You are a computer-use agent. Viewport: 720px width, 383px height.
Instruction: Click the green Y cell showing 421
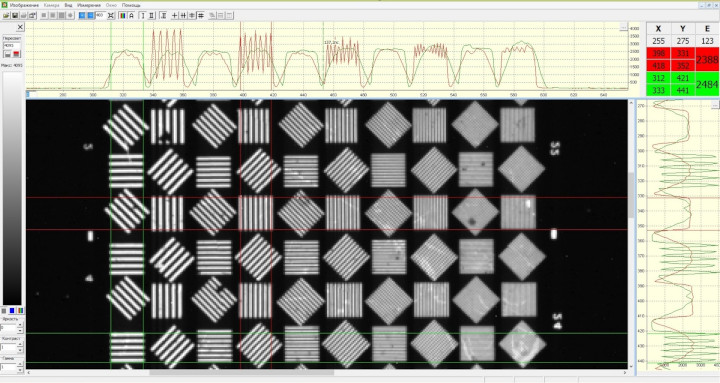pos(682,78)
